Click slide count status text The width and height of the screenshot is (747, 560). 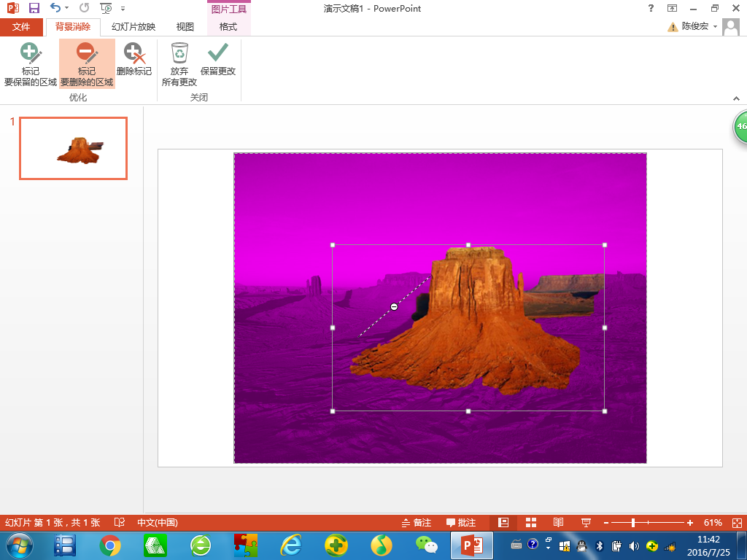pos(53,523)
